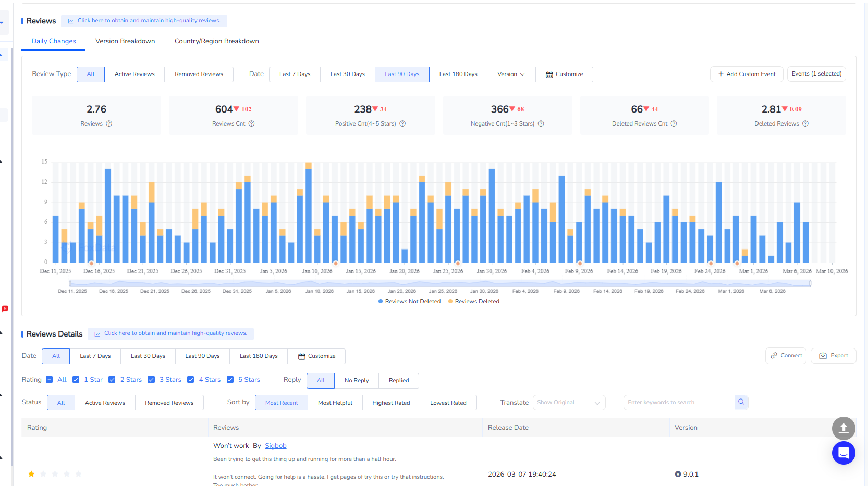The width and height of the screenshot is (868, 486).
Task: Open the Events (1 selected) selector
Action: tap(816, 74)
